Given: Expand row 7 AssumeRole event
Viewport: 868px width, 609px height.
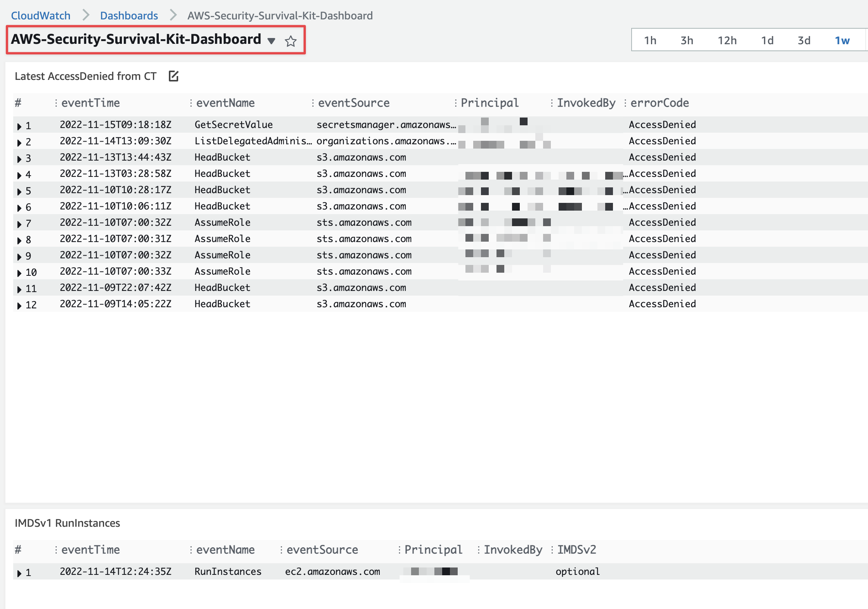Looking at the screenshot, I should (x=19, y=224).
